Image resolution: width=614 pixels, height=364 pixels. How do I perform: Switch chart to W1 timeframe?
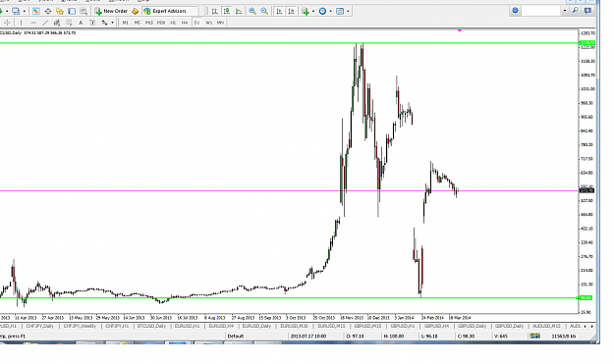208,23
